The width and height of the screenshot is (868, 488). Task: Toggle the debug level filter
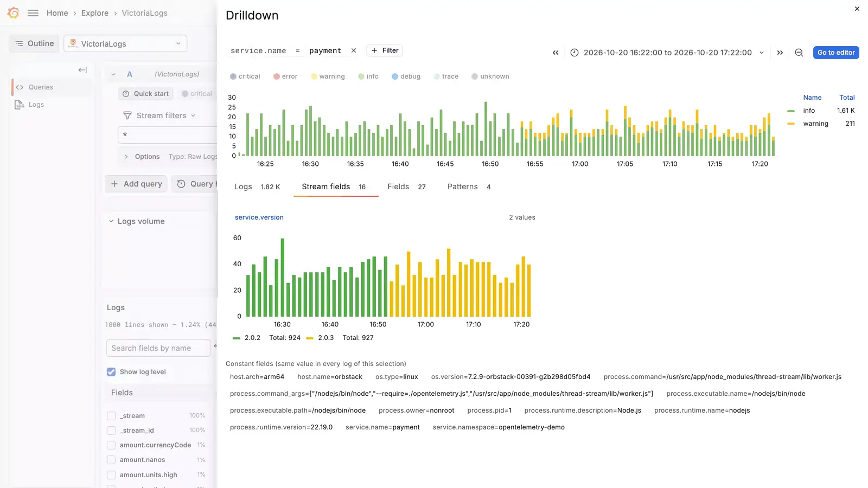406,76
